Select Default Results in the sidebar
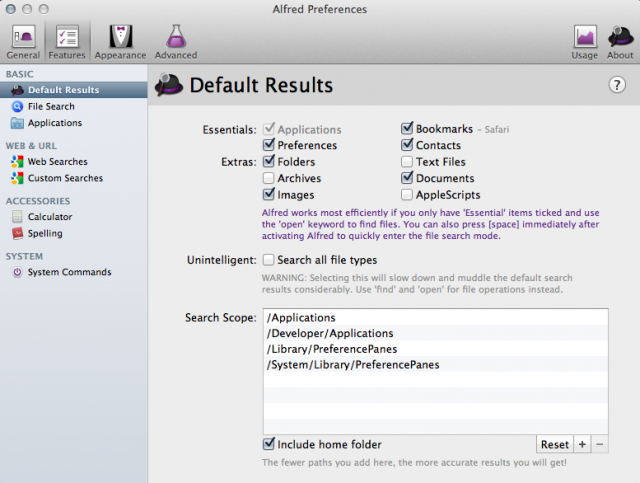The image size is (640, 483). point(73,90)
